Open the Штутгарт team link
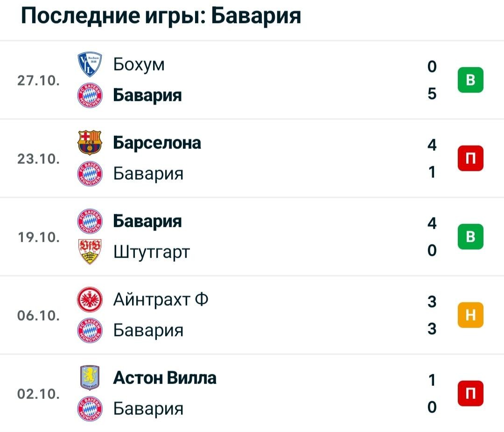Screen dimensions: 504x432 pos(152,252)
